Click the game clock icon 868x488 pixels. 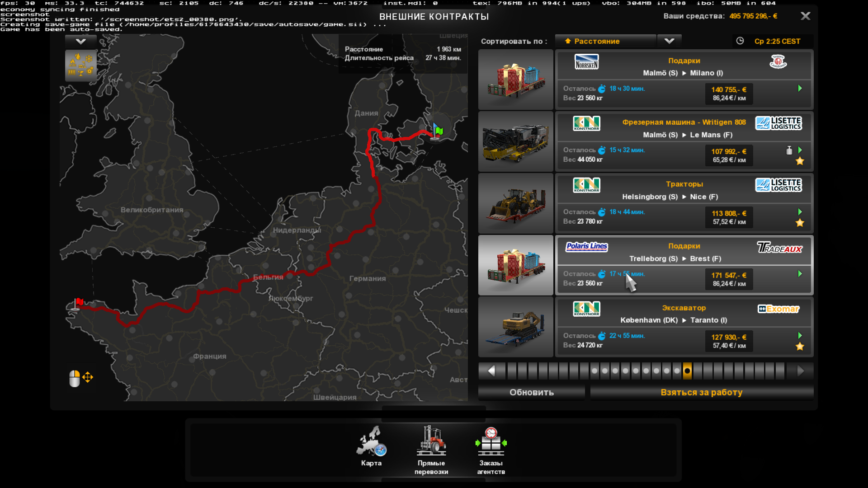pos(740,41)
